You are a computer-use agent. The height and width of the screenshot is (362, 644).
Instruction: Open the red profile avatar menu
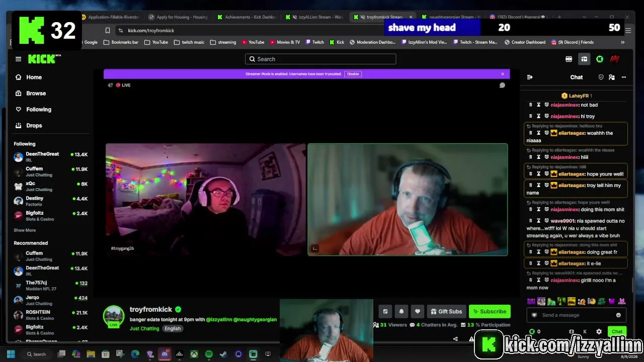(614, 59)
